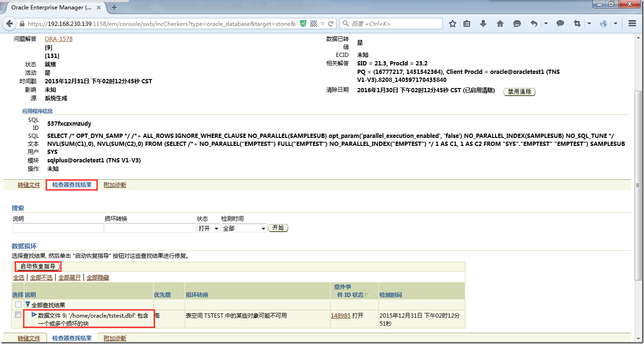Switch to bottom 附加诊断 tab
This screenshot has width=644, height=344.
click(115, 338)
